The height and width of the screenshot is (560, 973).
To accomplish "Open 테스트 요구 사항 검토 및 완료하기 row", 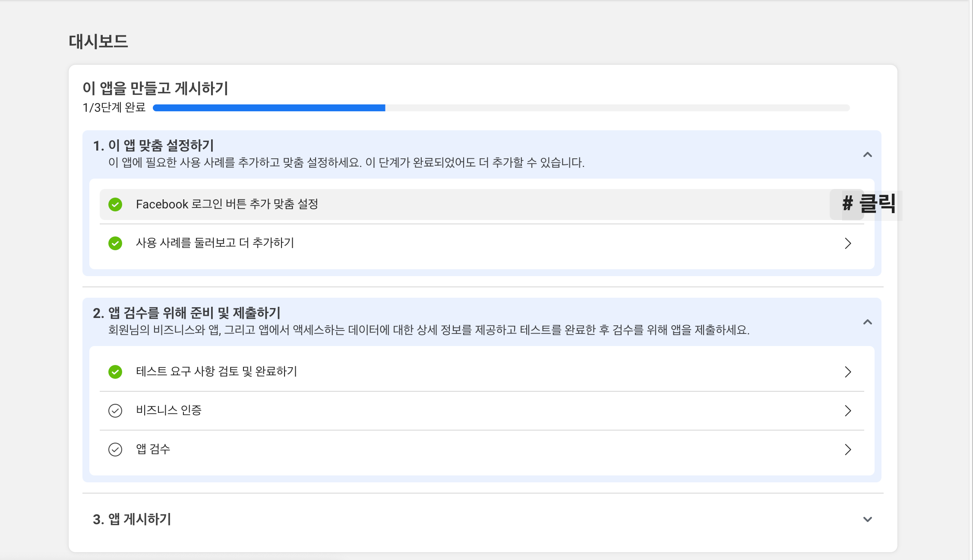I will click(482, 372).
